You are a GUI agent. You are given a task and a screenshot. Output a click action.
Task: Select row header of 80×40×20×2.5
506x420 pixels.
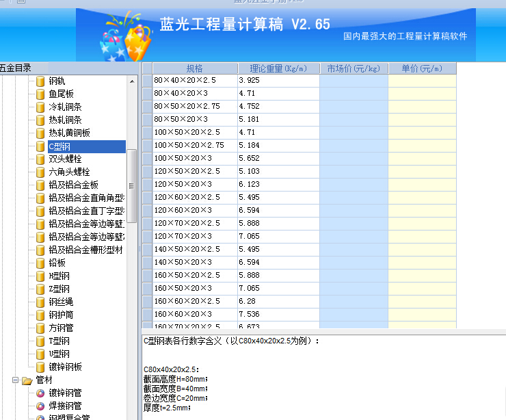tap(147, 81)
